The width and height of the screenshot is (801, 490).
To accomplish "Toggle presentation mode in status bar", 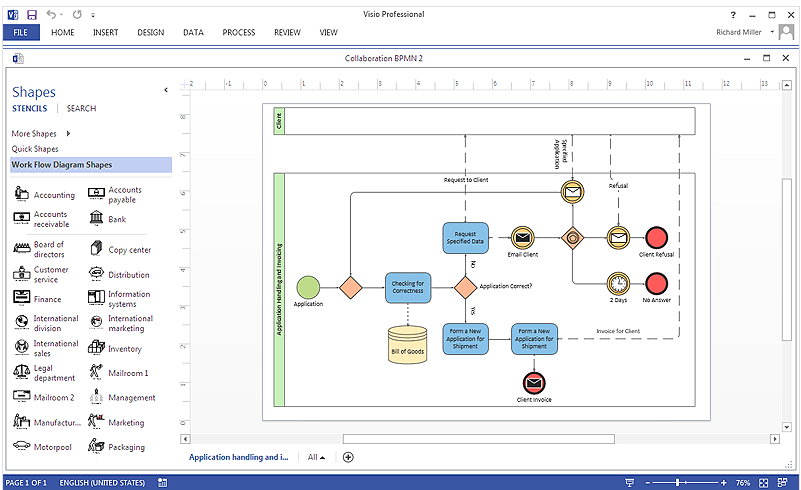I will click(628, 482).
